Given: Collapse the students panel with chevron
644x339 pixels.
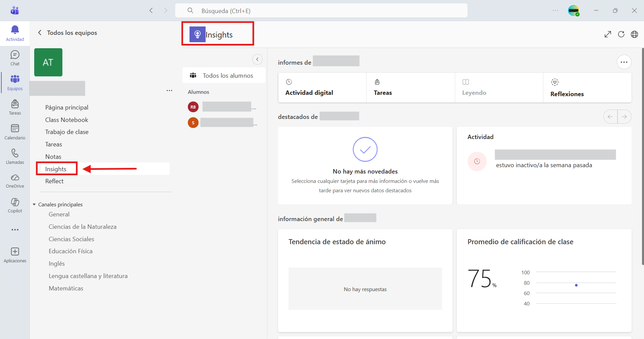Looking at the screenshot, I should click(257, 59).
